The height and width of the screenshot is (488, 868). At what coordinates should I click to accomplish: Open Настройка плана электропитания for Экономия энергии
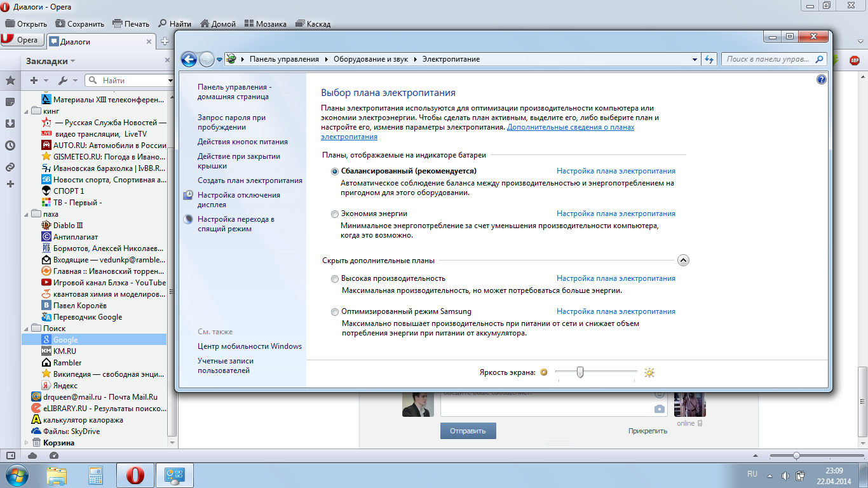(616, 214)
